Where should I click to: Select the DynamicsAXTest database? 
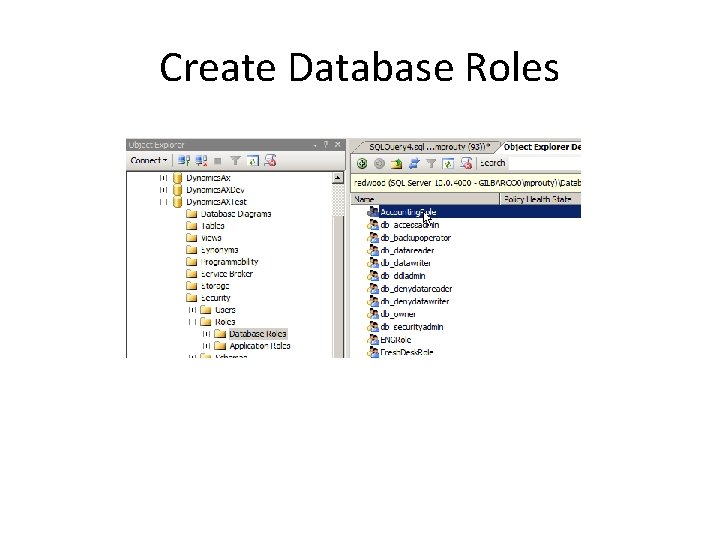click(x=216, y=202)
